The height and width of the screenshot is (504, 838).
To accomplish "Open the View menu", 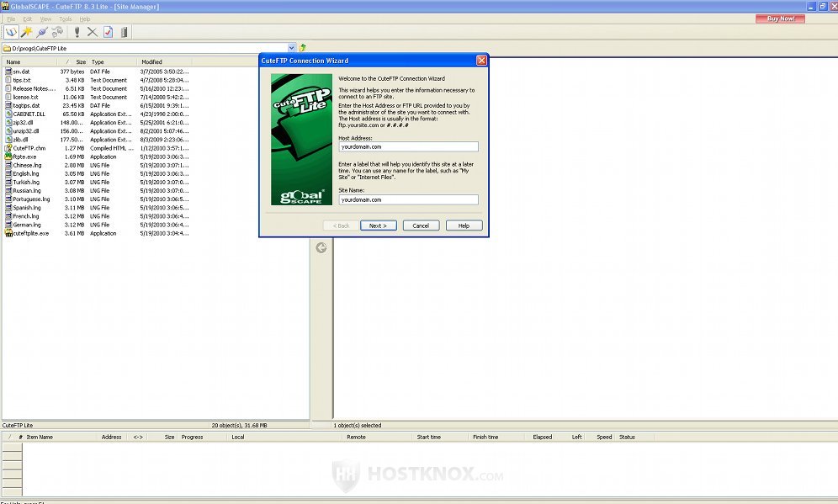I will [45, 19].
